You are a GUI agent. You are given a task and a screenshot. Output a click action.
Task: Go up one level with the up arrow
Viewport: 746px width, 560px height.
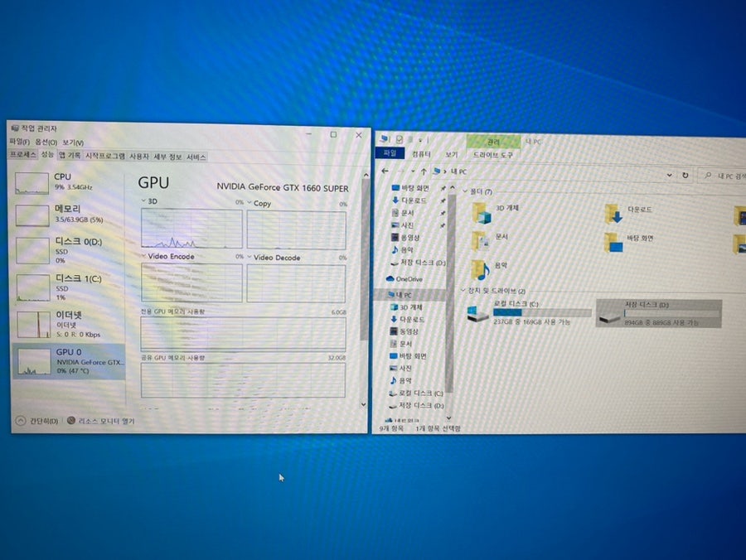pyautogui.click(x=424, y=171)
